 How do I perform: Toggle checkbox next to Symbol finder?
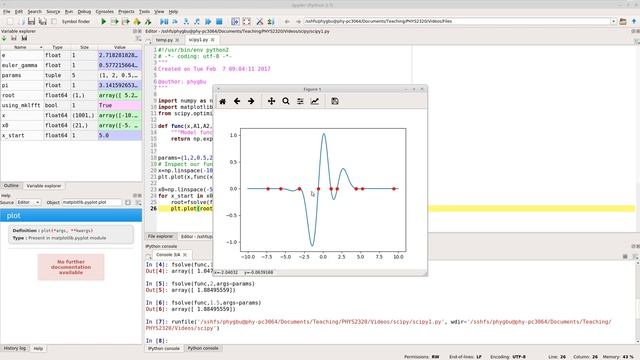(x=54, y=21)
